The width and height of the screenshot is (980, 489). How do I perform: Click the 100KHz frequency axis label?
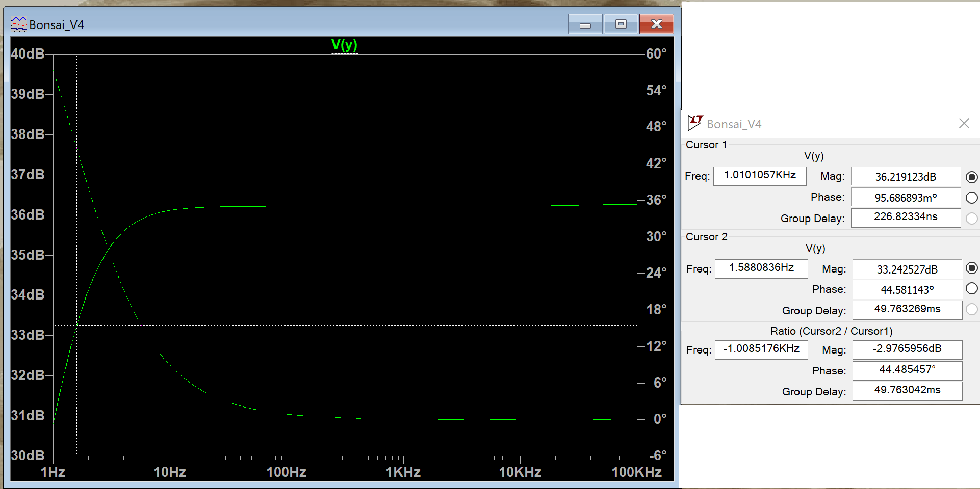pyautogui.click(x=636, y=472)
